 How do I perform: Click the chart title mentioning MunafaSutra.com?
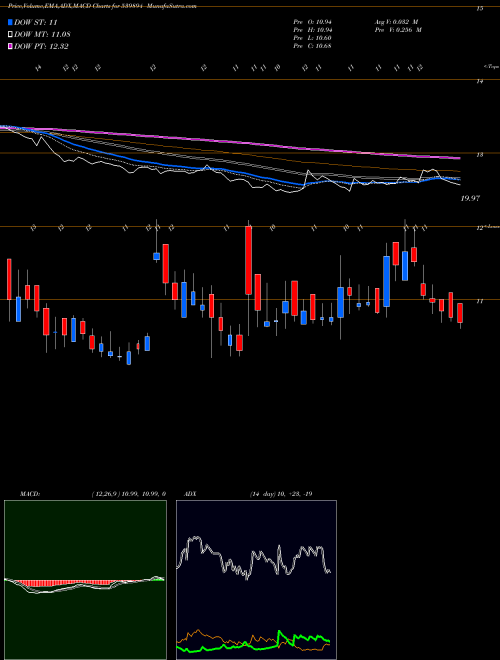coord(102,6)
